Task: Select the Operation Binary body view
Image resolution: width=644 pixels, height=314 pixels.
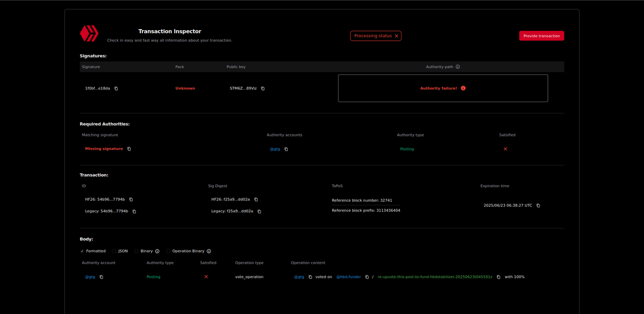Action: click(168, 251)
